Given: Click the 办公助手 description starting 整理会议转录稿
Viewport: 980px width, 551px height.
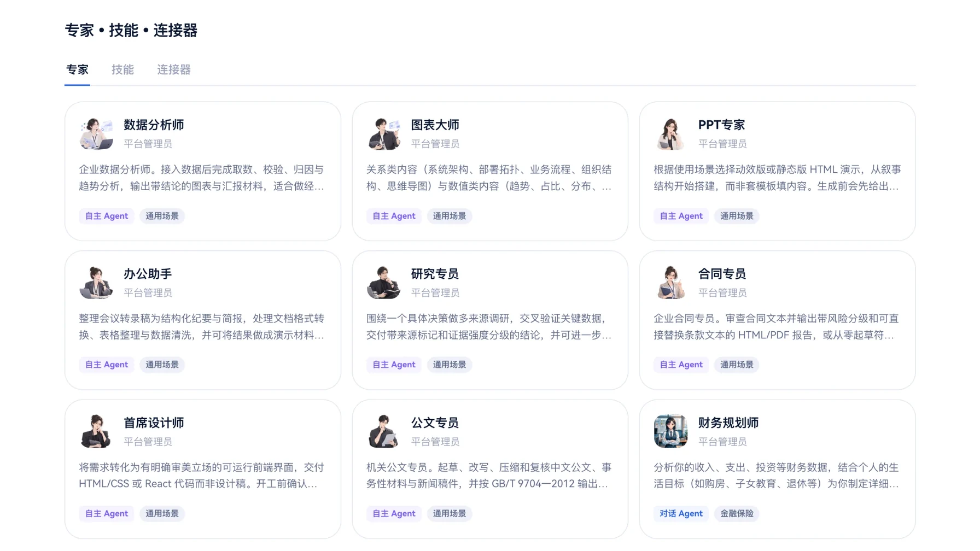Looking at the screenshot, I should tap(202, 327).
